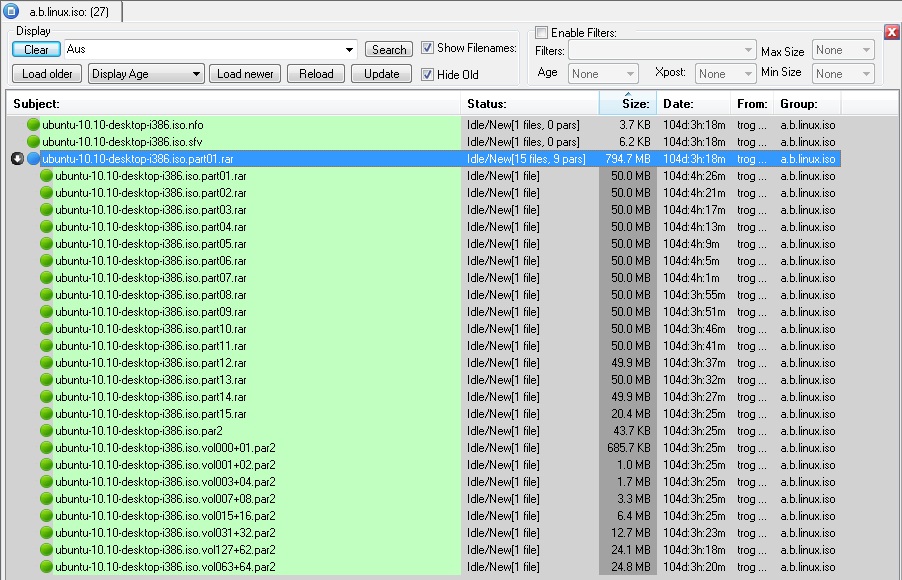The width and height of the screenshot is (902, 580).
Task: Click the green icon beside iso.part12.rar
Action: click(x=47, y=362)
